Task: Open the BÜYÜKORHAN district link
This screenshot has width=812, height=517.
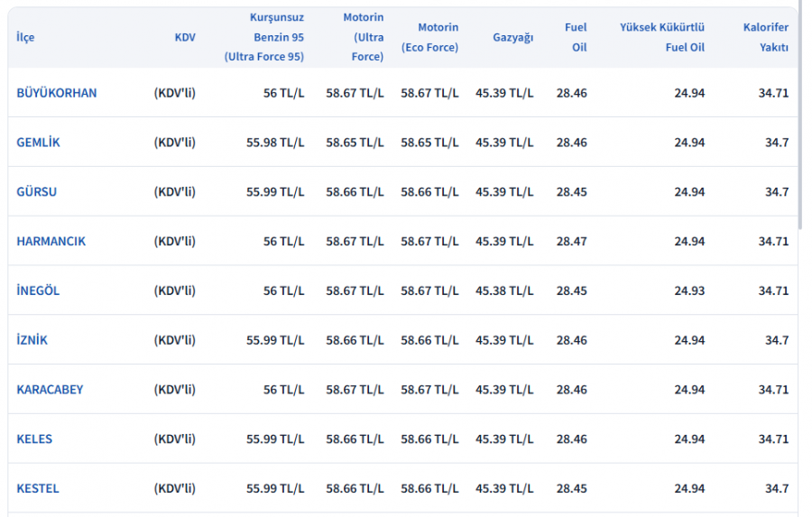Action: pyautogui.click(x=57, y=93)
